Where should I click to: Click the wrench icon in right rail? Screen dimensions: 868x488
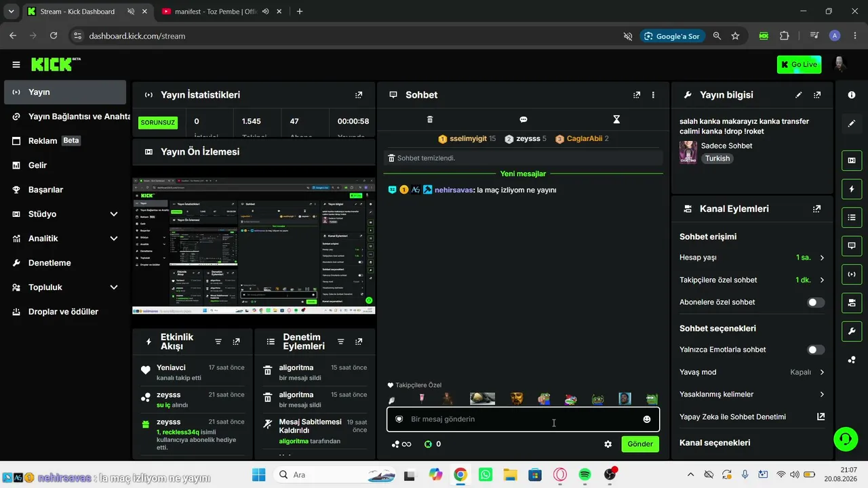pyautogui.click(x=852, y=331)
